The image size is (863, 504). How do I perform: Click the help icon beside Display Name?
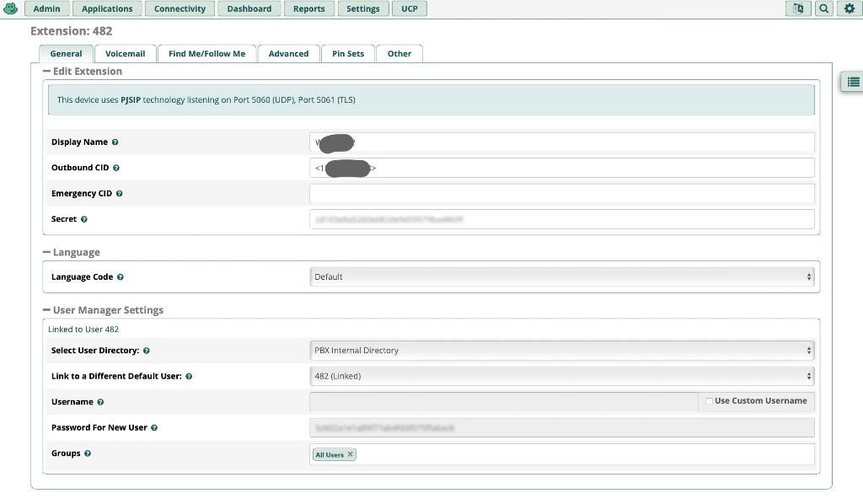115,142
